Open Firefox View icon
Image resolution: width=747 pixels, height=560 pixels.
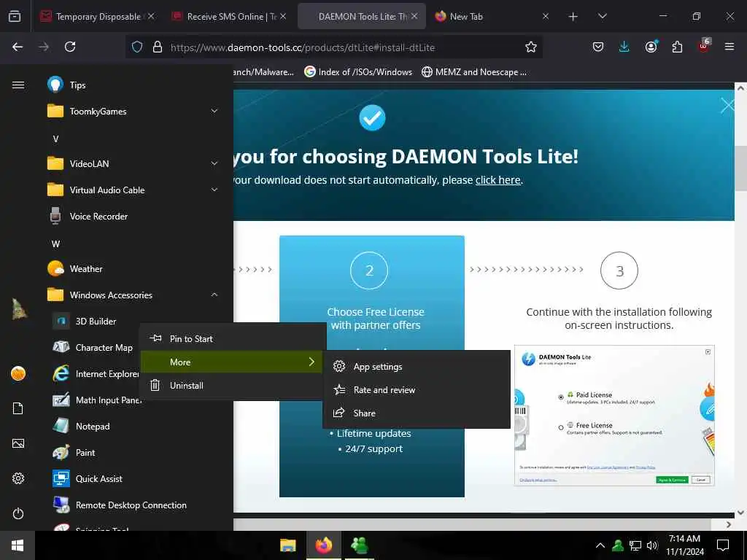click(15, 17)
